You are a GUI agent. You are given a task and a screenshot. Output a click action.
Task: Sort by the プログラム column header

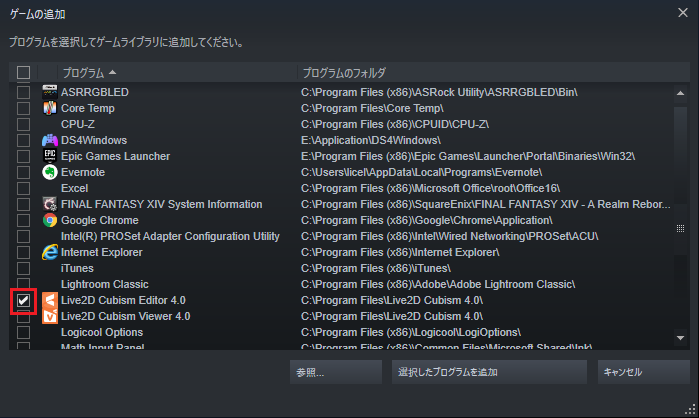click(177, 72)
